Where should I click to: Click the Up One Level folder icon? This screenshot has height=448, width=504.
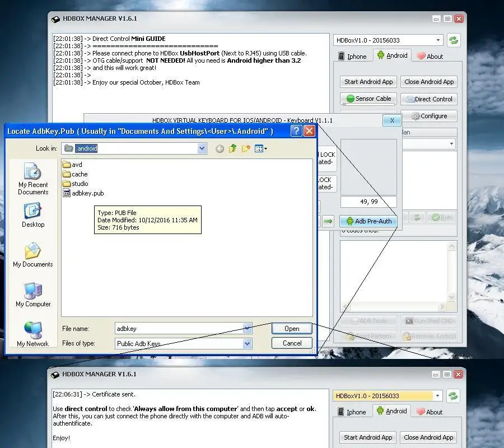[233, 148]
